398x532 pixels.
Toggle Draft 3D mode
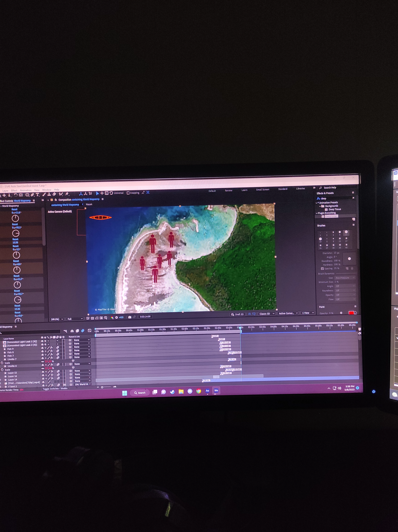click(237, 314)
